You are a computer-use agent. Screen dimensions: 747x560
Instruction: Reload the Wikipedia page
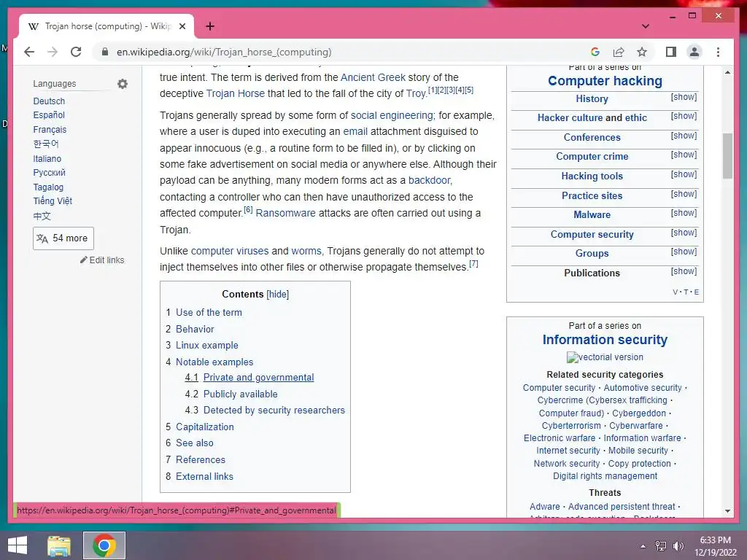coord(76,52)
